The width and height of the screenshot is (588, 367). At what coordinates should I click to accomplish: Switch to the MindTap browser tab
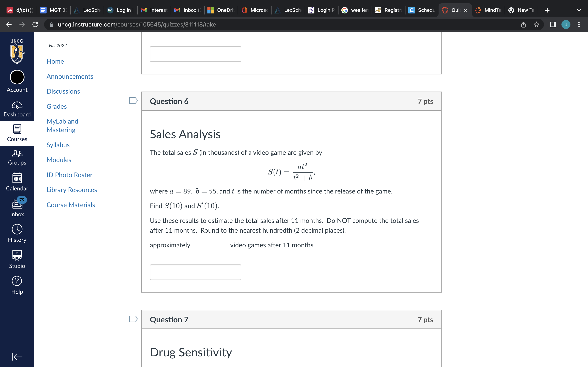(488, 10)
